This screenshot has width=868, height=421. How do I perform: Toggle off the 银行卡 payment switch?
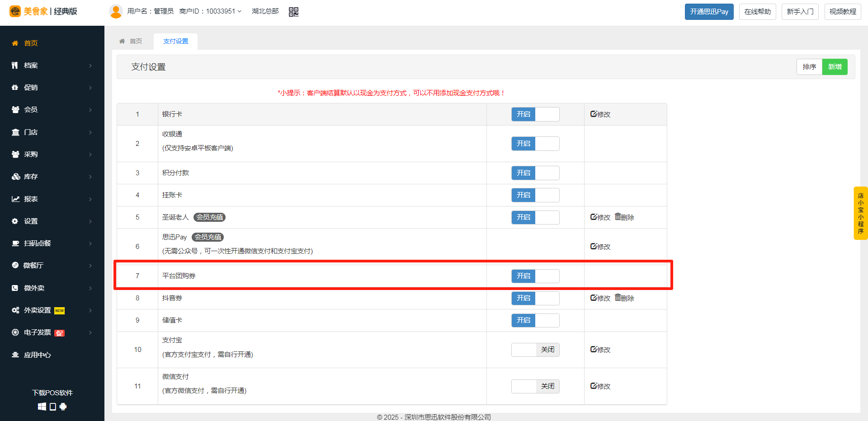[x=535, y=114]
